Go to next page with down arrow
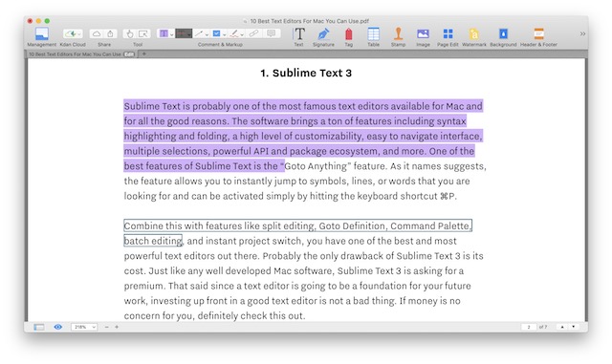This screenshot has height=364, width=612. click(x=574, y=327)
